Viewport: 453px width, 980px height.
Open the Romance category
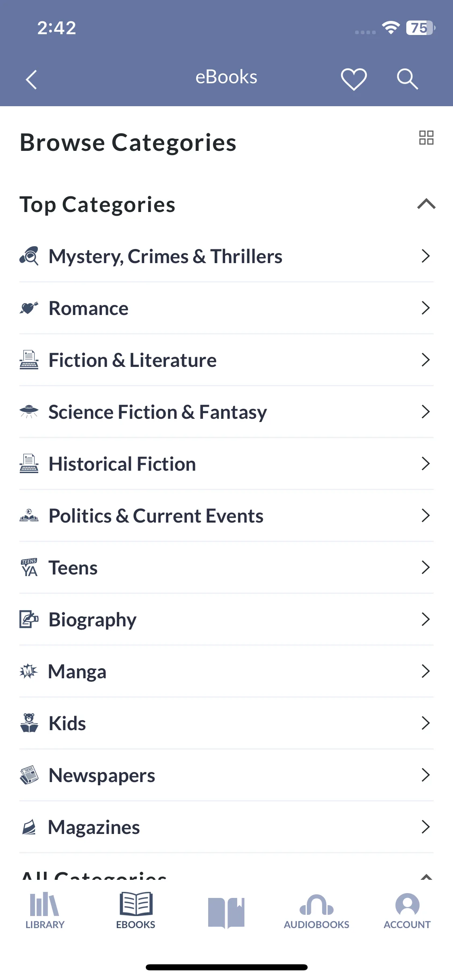coord(226,308)
